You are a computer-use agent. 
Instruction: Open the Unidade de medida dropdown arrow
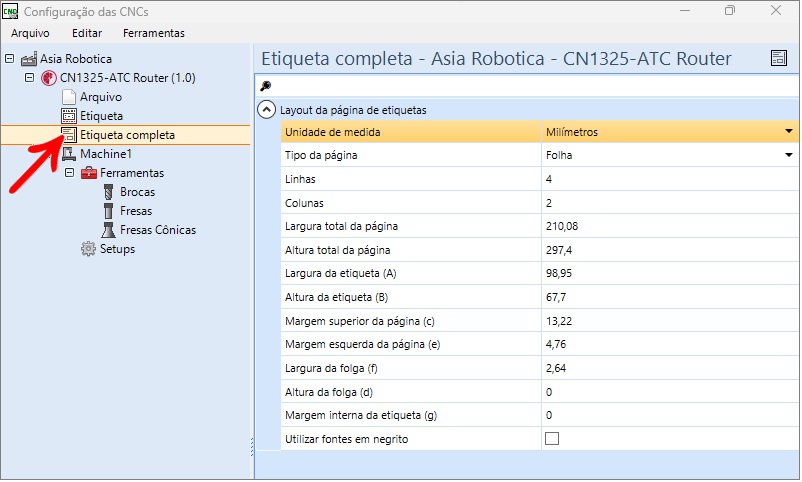[x=789, y=132]
